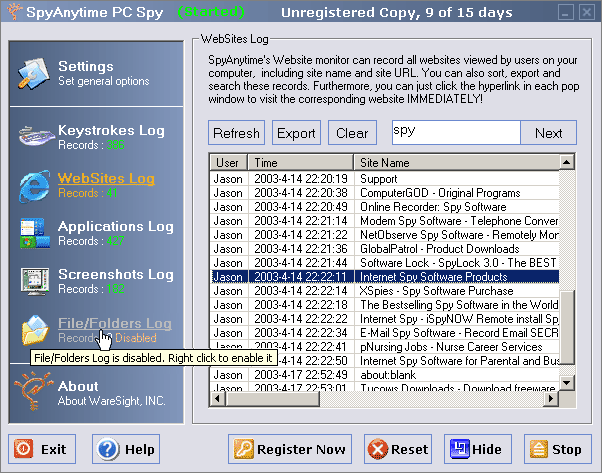
Task: Exit the SpyAnytime program
Action: tap(42, 449)
